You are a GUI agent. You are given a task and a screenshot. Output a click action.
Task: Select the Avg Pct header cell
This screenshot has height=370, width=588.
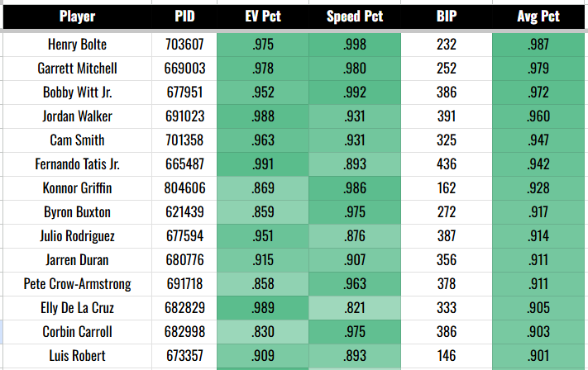(538, 17)
